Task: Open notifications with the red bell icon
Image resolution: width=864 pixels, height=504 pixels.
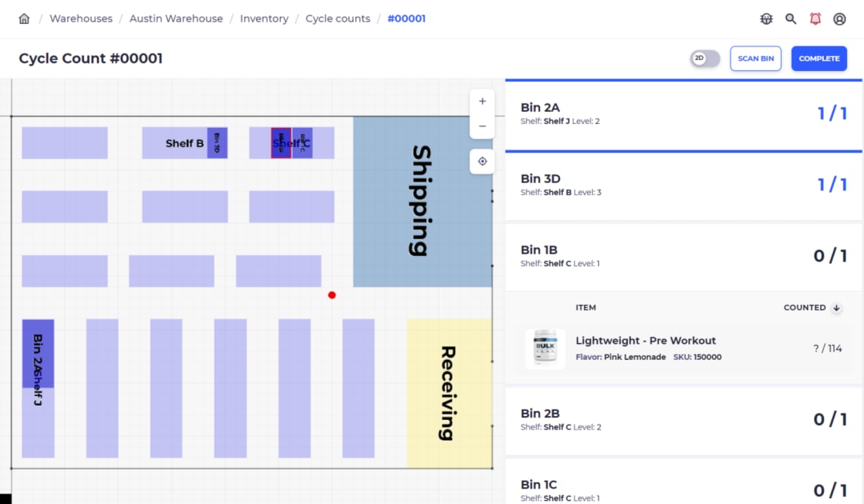Action: [815, 18]
